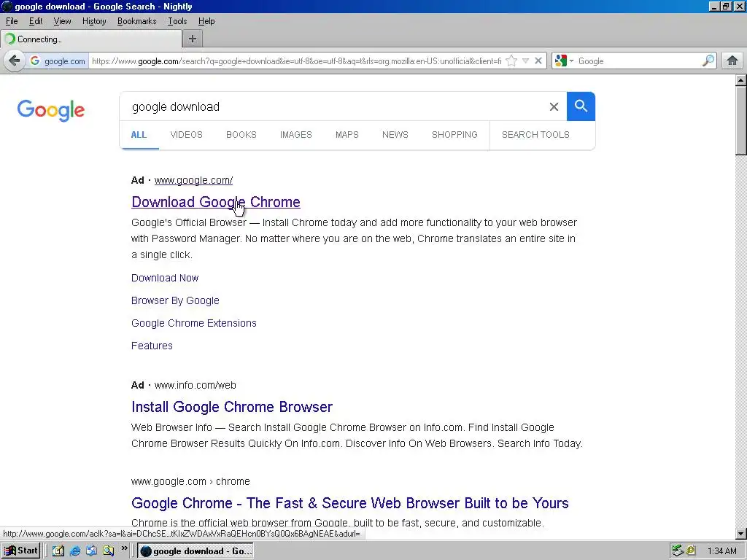747x560 pixels.
Task: Click the scrollbar down arrow
Action: coord(740,533)
